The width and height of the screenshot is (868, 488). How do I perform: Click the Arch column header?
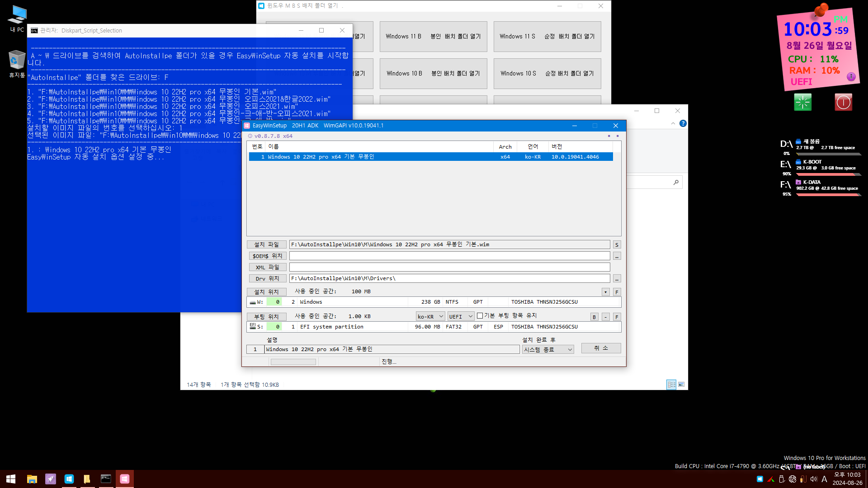(x=505, y=146)
